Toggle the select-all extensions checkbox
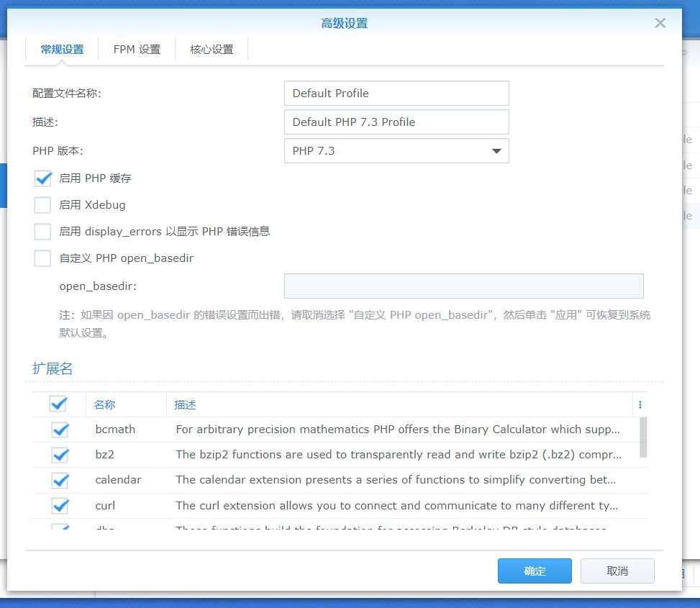The width and height of the screenshot is (700, 608). 60,404
